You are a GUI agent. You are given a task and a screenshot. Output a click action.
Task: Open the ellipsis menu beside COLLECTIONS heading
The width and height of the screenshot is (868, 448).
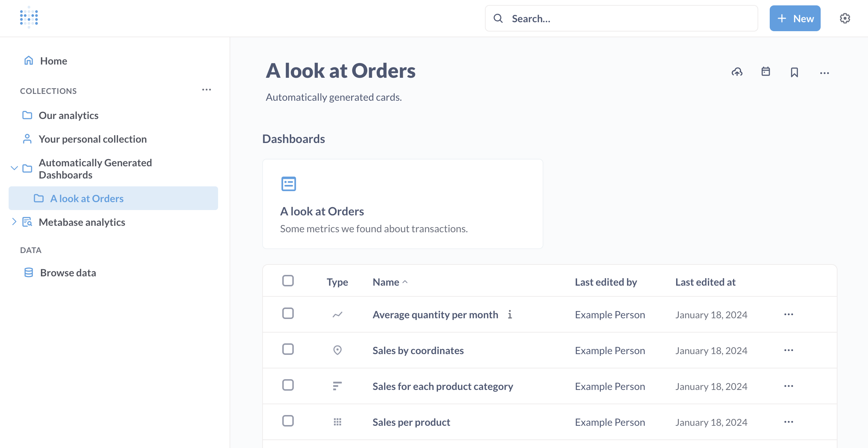point(207,90)
